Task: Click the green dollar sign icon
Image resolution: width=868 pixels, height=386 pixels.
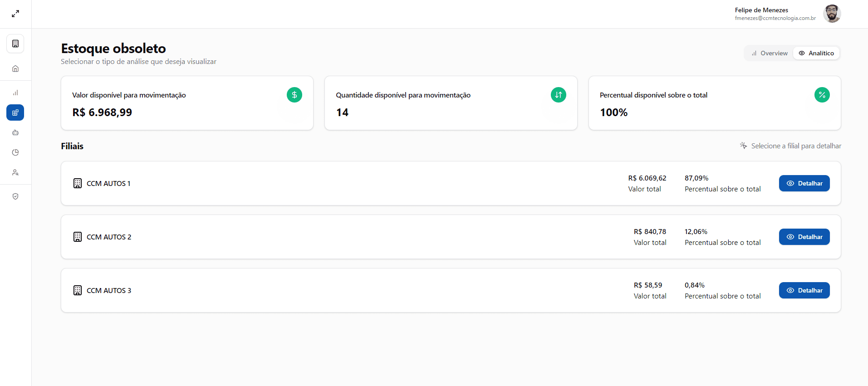Action: (294, 95)
